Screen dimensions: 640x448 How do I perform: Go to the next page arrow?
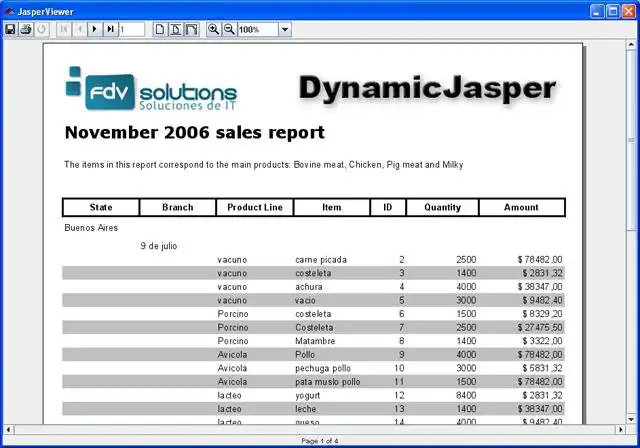95,29
